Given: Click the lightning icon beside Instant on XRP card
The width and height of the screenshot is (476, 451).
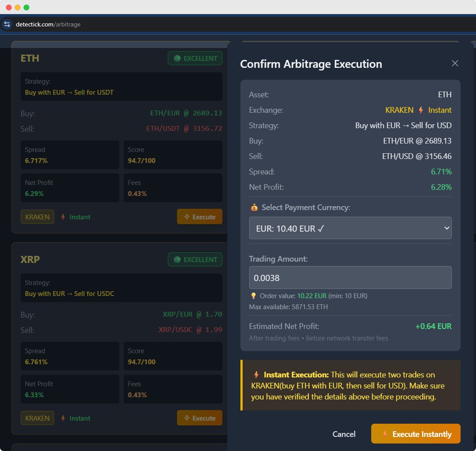Looking at the screenshot, I should point(63,418).
